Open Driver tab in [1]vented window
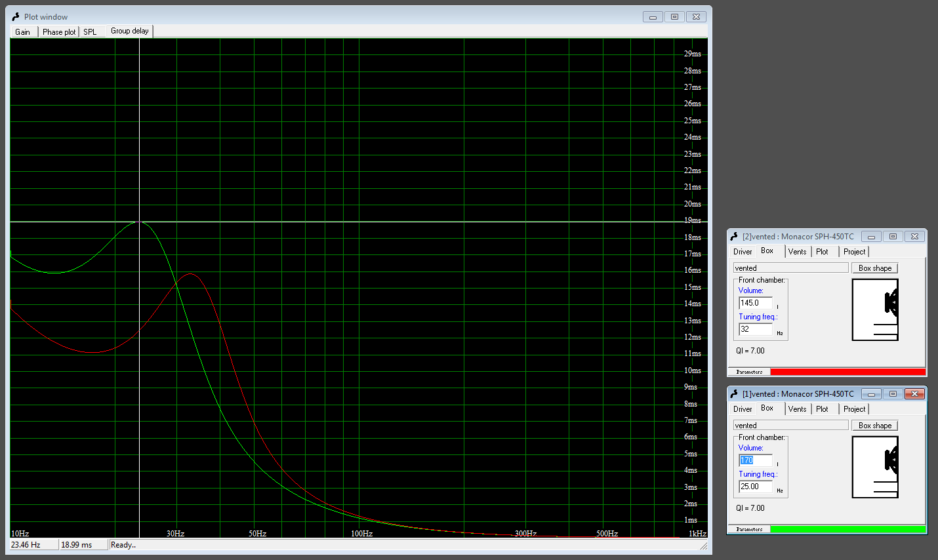 click(x=743, y=409)
